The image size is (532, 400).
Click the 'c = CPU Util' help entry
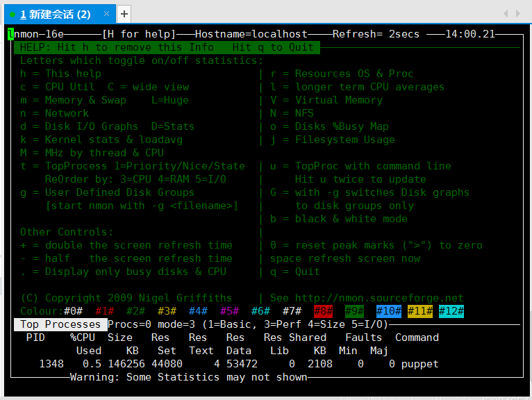58,87
